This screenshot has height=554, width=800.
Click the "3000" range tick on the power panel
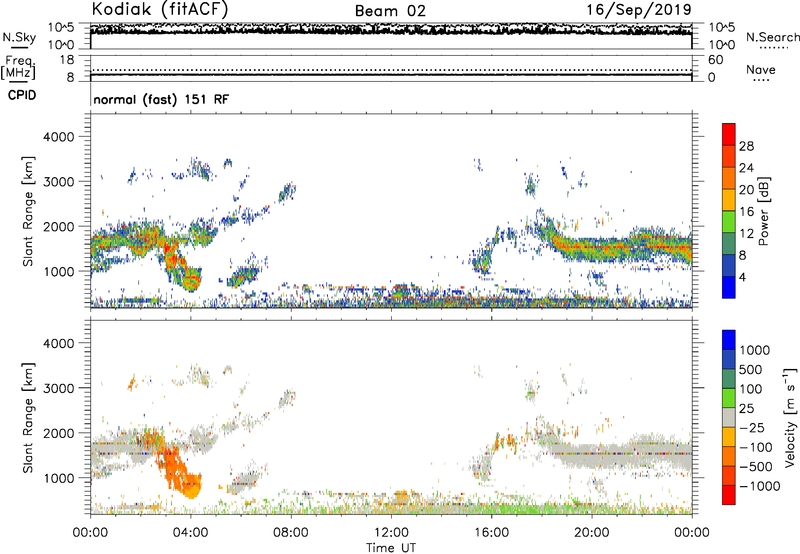click(x=58, y=182)
